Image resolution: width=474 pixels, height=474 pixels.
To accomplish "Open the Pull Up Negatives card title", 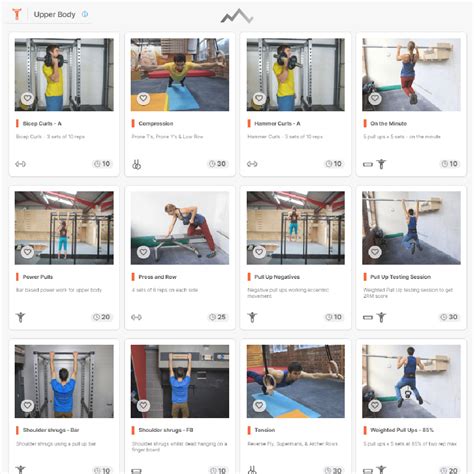I will (x=277, y=277).
